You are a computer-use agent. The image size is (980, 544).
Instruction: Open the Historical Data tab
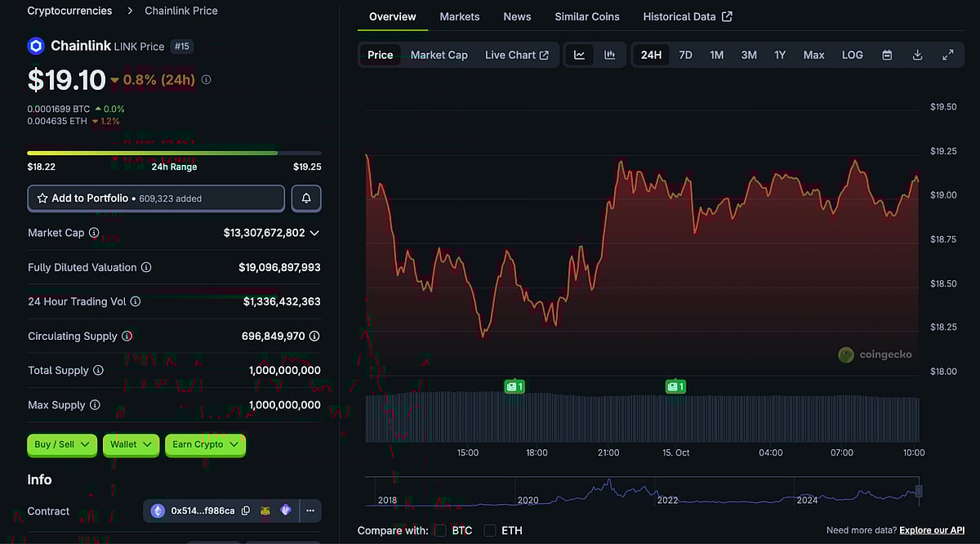coord(680,16)
